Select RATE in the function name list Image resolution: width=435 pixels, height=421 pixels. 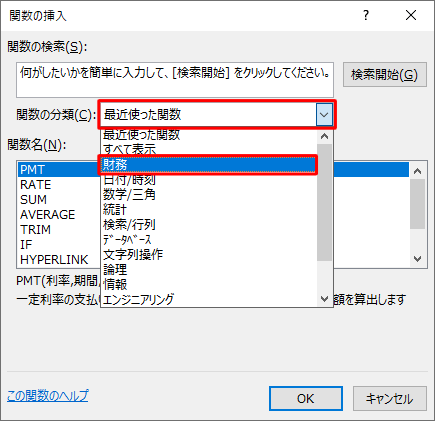click(59, 184)
